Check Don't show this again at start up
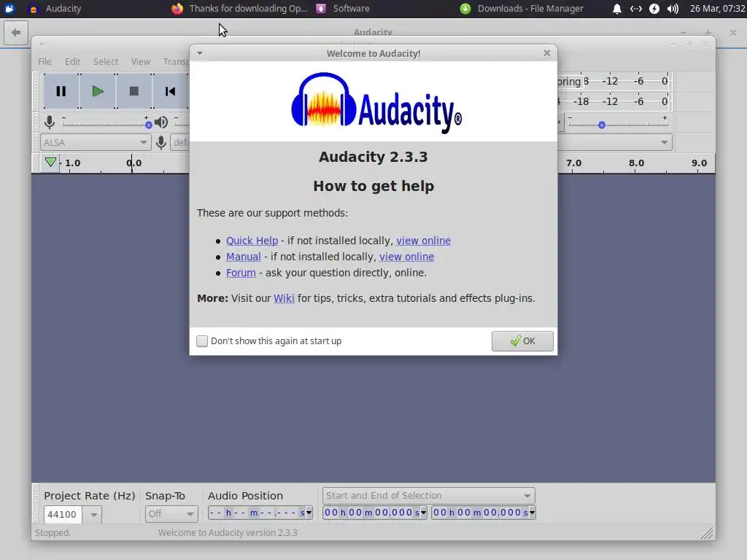The width and height of the screenshot is (747, 560). pos(202,341)
